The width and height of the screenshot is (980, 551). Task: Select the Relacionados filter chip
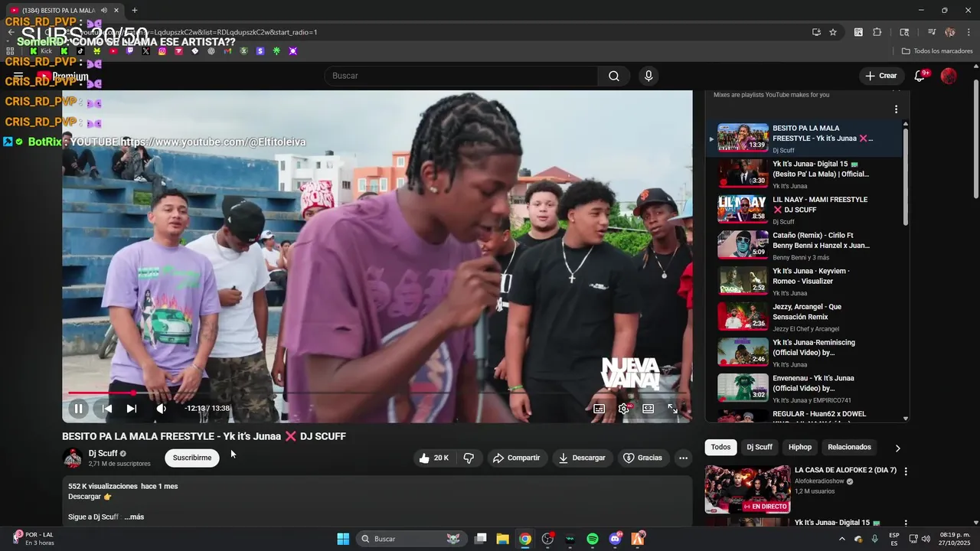[x=849, y=447]
